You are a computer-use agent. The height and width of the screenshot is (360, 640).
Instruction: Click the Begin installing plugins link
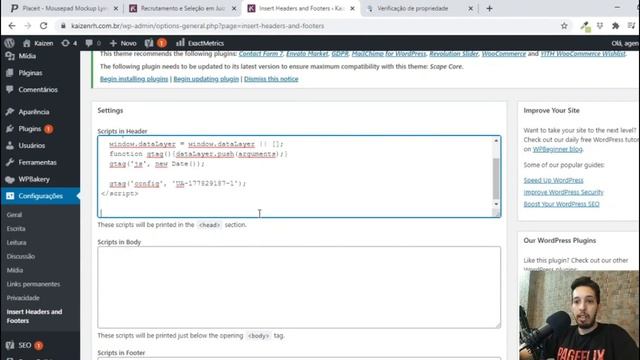click(x=134, y=79)
